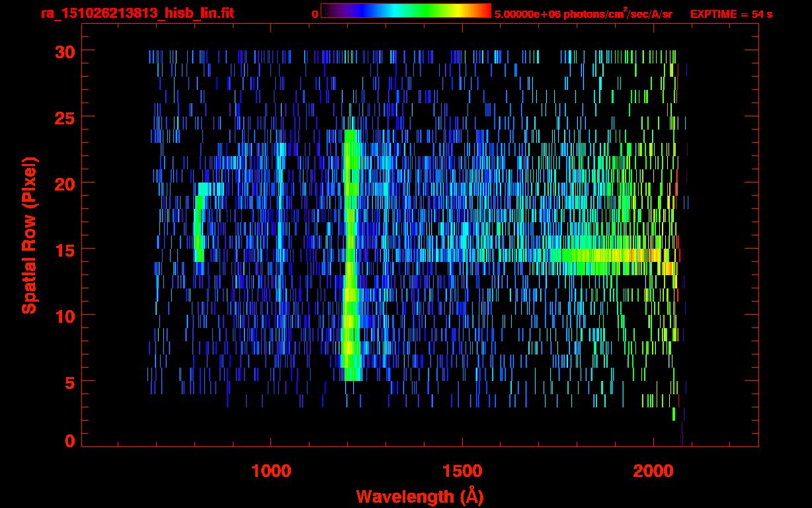Click the EXPTIME = 54 s text
Viewport: 812px width, 508px height.
[731, 14]
